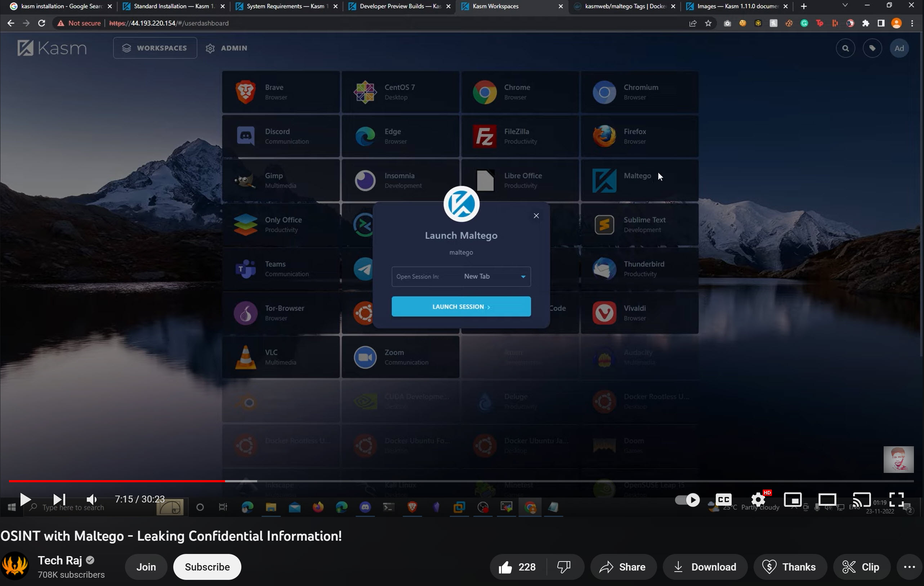Toggle YouTube autoplay switch
924x586 pixels.
click(x=687, y=500)
